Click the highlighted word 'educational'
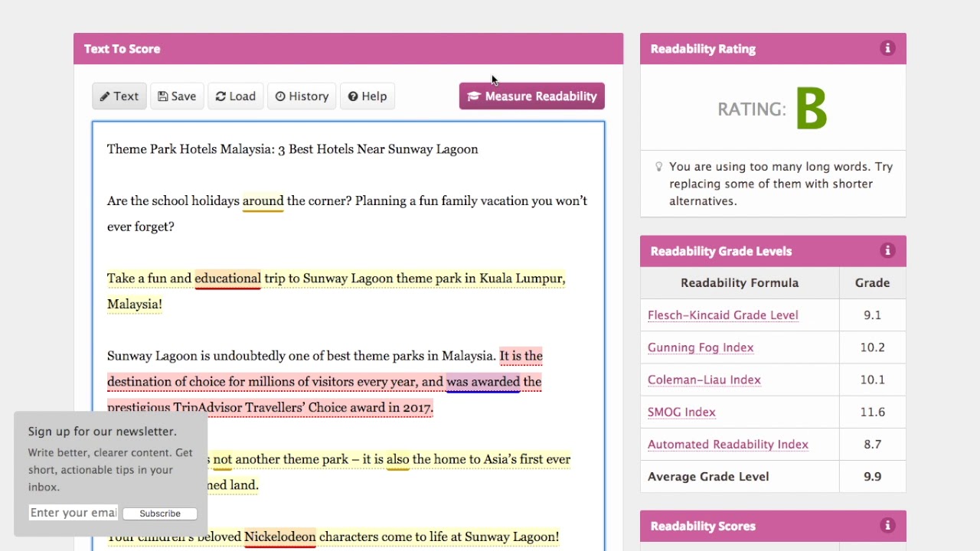Screen dimensions: 980x551 pos(227,279)
